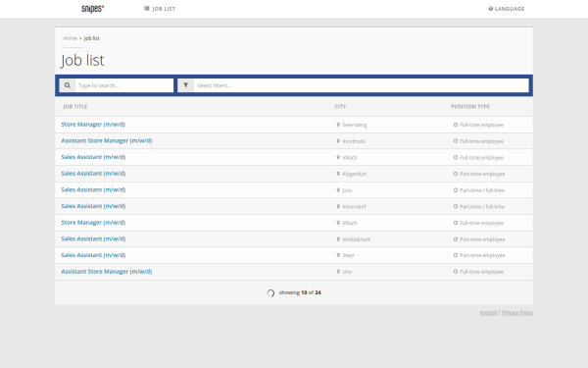588x368 pixels.
Task: Click the globe icon beside Language
Action: [x=491, y=9]
